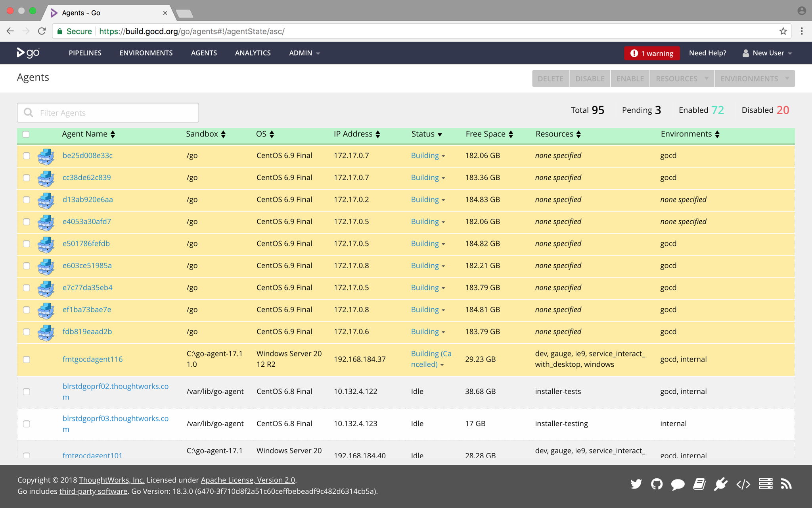Select the Agents - Go browser tab
The height and width of the screenshot is (508, 812).
[x=109, y=13]
